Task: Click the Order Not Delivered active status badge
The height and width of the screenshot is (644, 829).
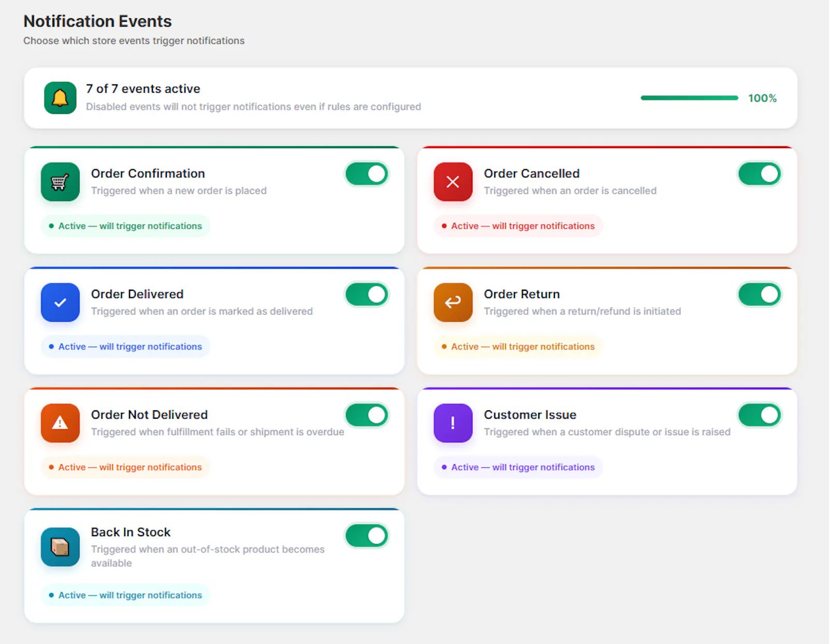Action: (125, 467)
